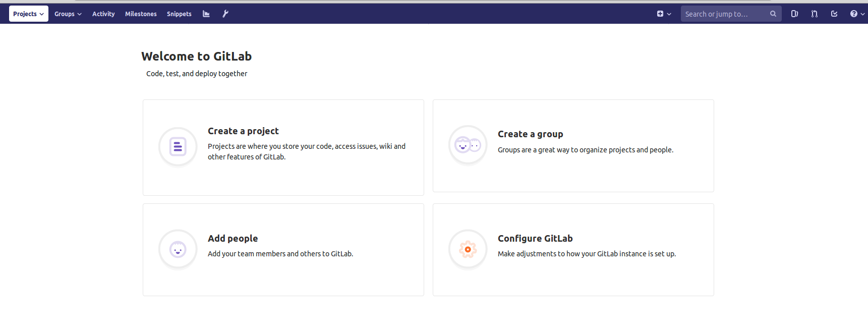
Task: Click the Welcome to GitLab heading
Action: coord(196,56)
